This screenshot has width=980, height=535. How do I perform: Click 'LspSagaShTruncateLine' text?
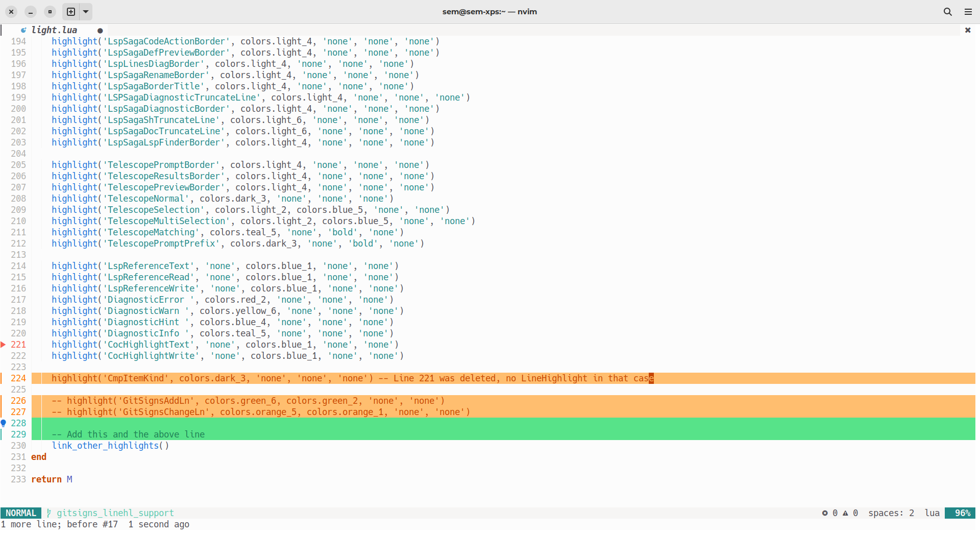coord(161,120)
